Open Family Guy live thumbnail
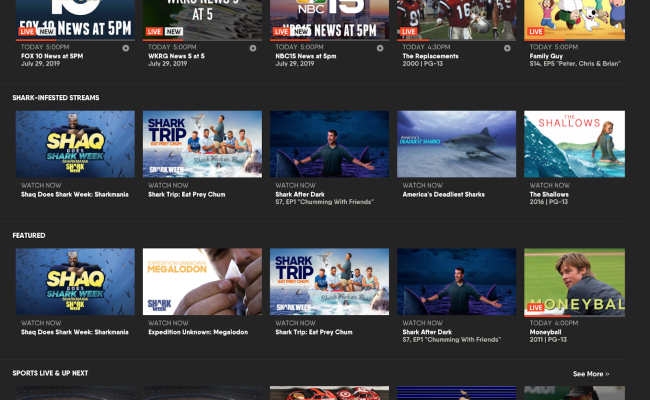This screenshot has height=400, width=650. (575, 20)
